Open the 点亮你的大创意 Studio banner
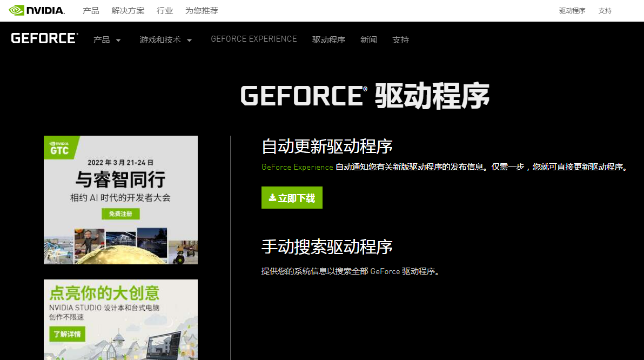644x360 pixels. coord(121,319)
